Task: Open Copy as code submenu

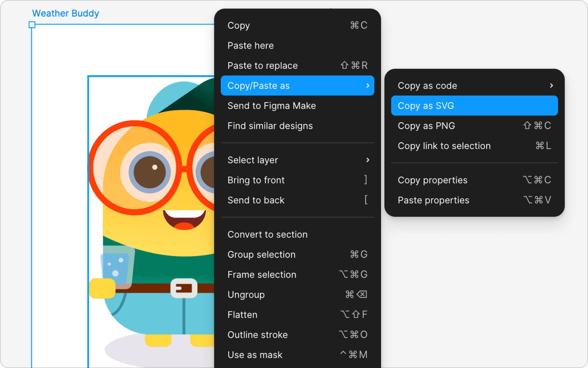Action: (x=474, y=86)
